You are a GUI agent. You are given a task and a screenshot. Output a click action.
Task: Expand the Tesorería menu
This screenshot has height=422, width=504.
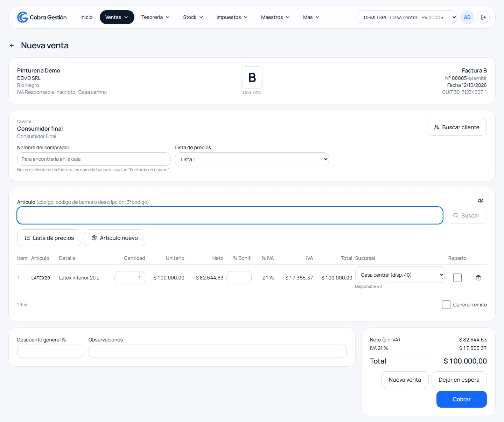click(x=155, y=17)
